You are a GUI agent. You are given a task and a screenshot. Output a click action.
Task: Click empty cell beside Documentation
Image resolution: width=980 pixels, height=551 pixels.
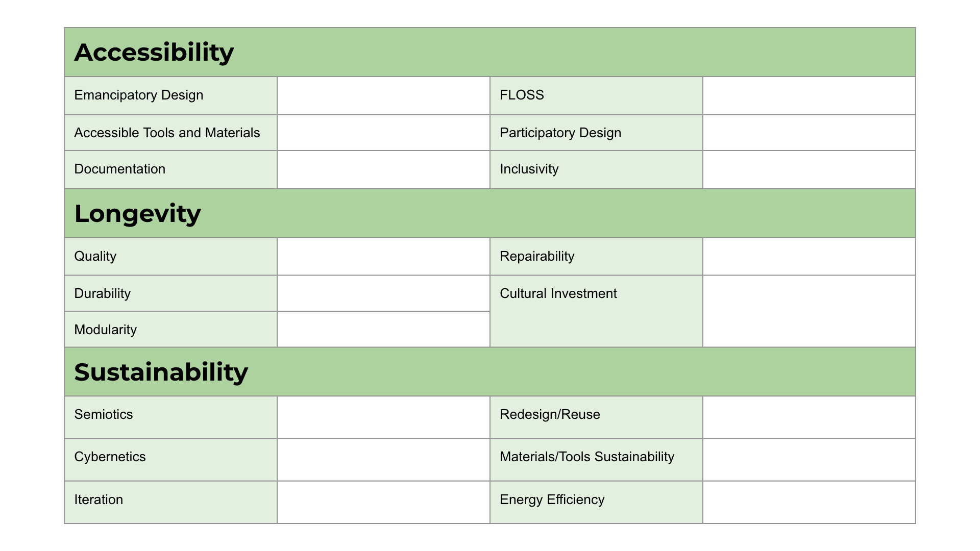pyautogui.click(x=383, y=169)
